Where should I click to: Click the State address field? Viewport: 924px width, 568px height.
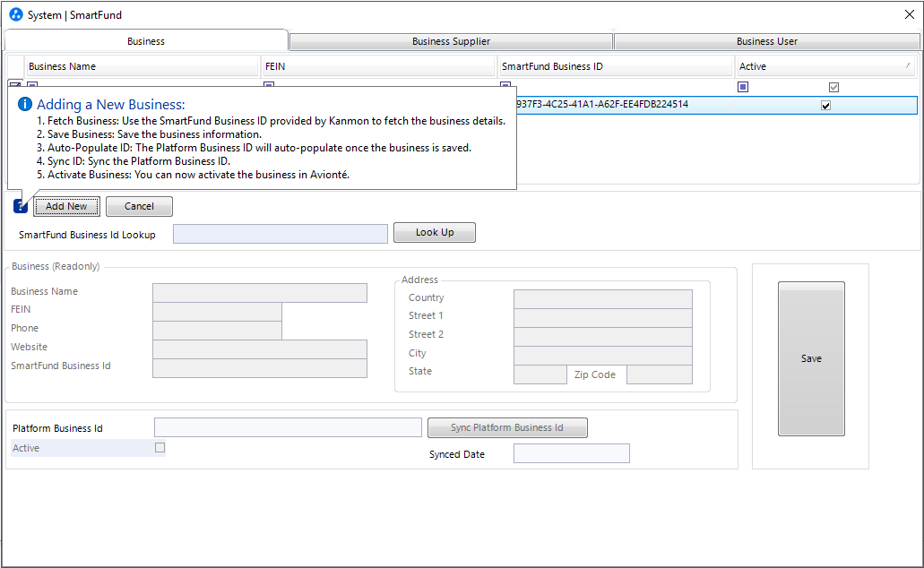[x=540, y=374]
